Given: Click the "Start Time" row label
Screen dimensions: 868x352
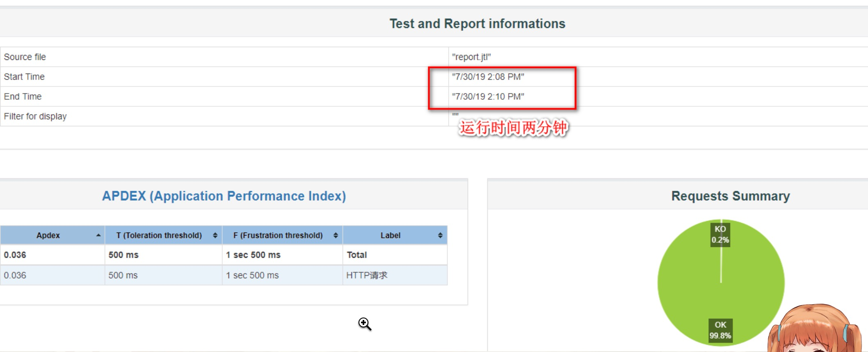Looking at the screenshot, I should click(x=24, y=77).
